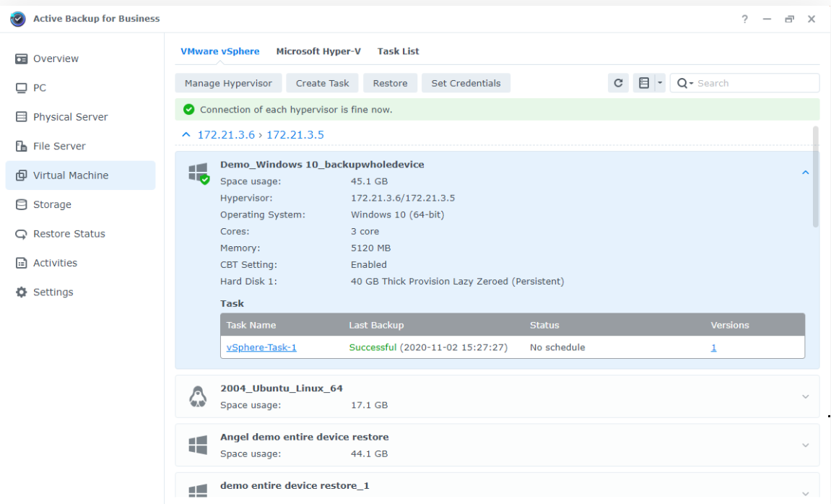Click the 'No schedule' status cell
The height and width of the screenshot is (504, 831).
pyautogui.click(x=557, y=347)
